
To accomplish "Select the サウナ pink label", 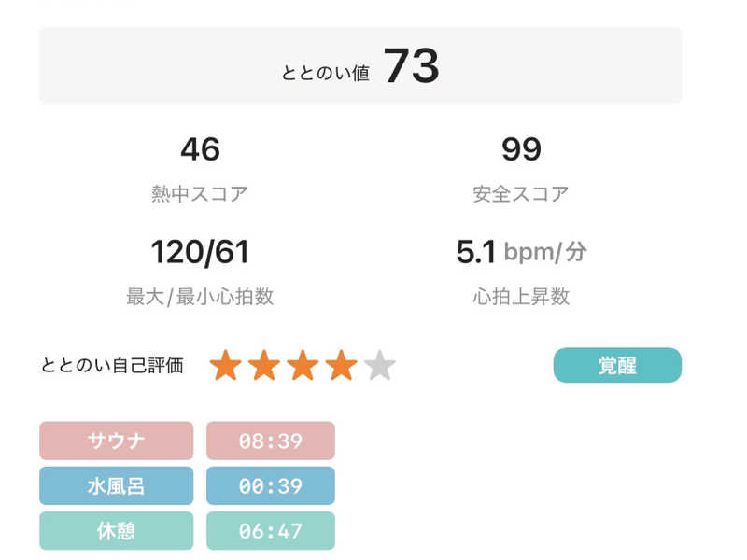I will (116, 441).
